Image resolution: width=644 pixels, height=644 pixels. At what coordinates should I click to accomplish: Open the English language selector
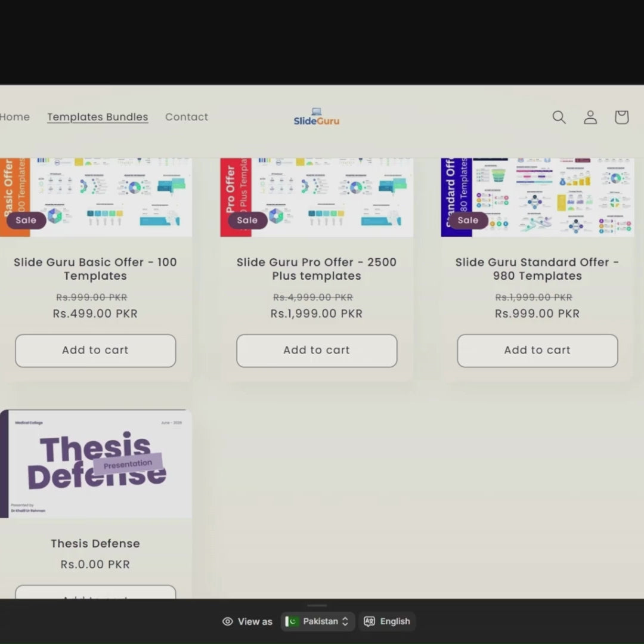tap(388, 621)
